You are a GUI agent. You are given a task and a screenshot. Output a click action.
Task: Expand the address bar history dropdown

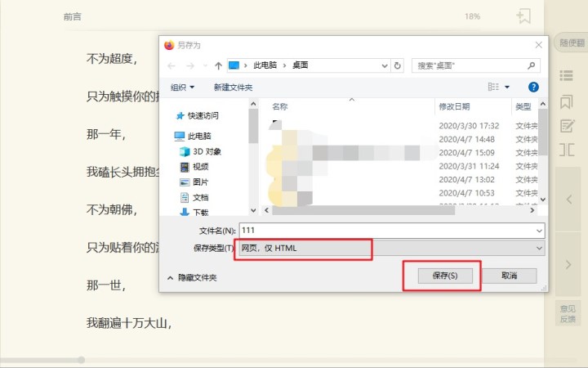click(385, 65)
